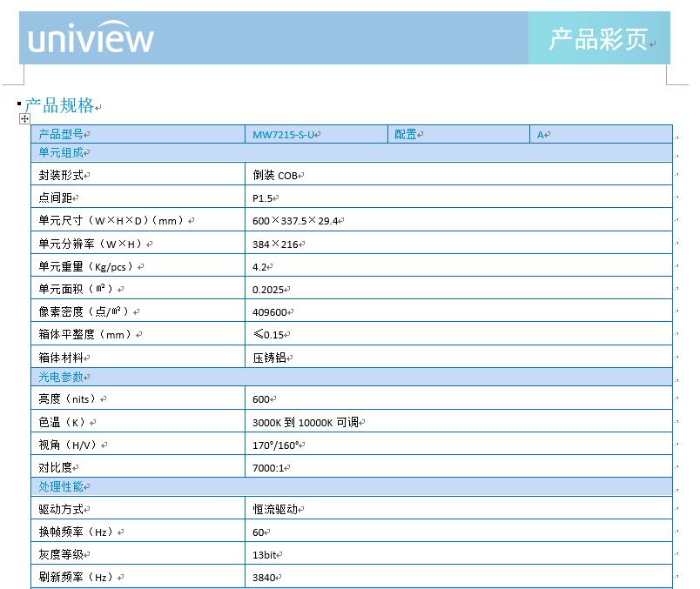Click the uniview logo in header

click(91, 38)
